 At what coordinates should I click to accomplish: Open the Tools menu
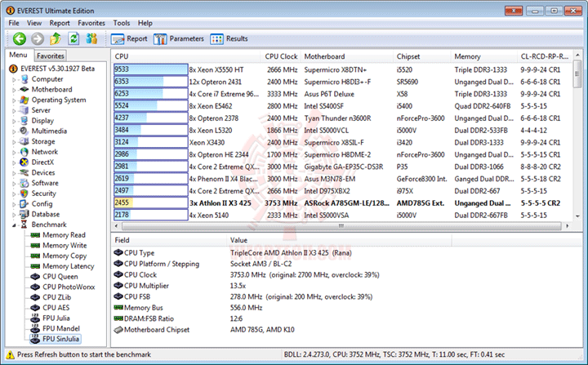(122, 23)
